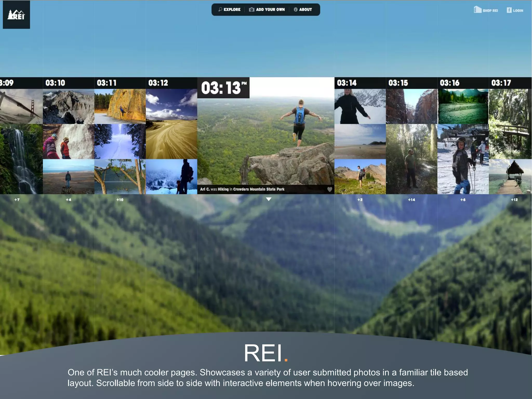The image size is (532, 399).
Task: Show +2 more photos under 03:14 column
Action: [360, 200]
